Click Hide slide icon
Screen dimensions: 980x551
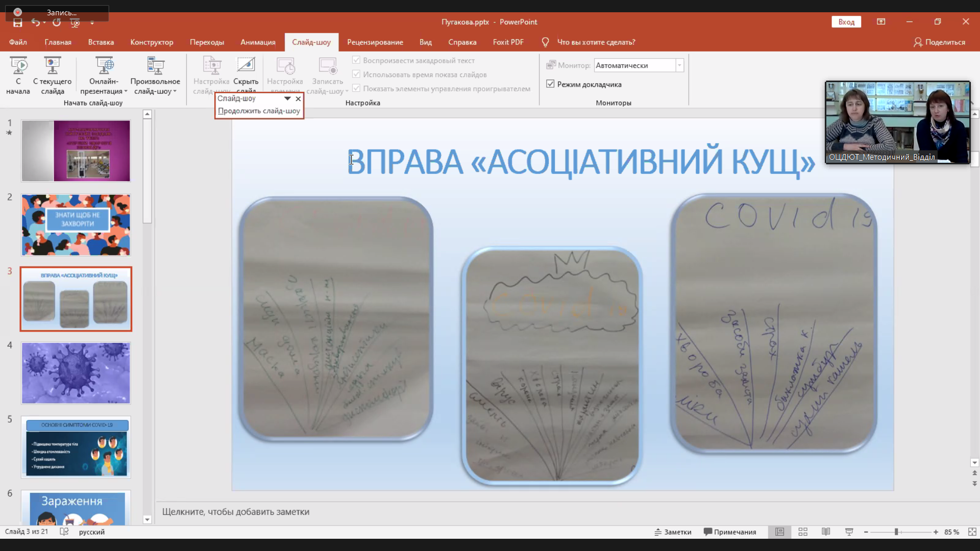point(246,66)
